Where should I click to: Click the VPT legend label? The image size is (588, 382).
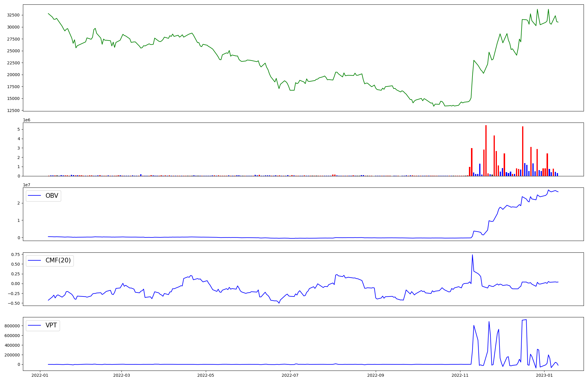(x=51, y=325)
